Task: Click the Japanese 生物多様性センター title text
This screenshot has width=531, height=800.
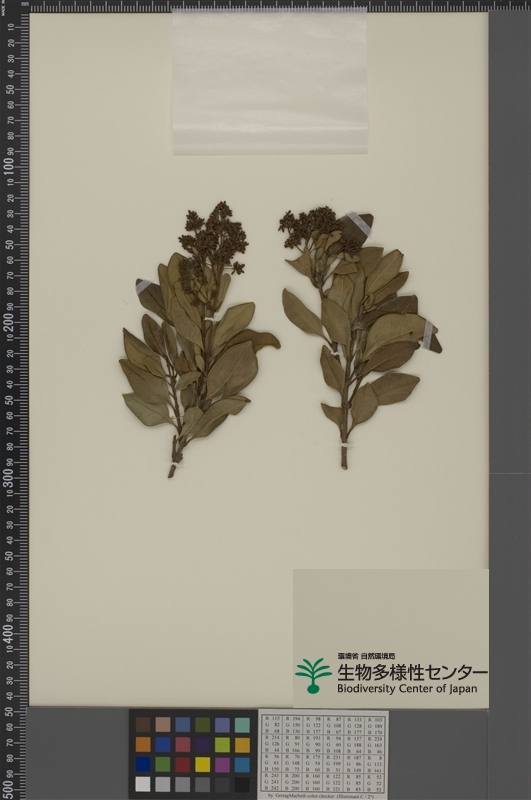Action: point(412,672)
